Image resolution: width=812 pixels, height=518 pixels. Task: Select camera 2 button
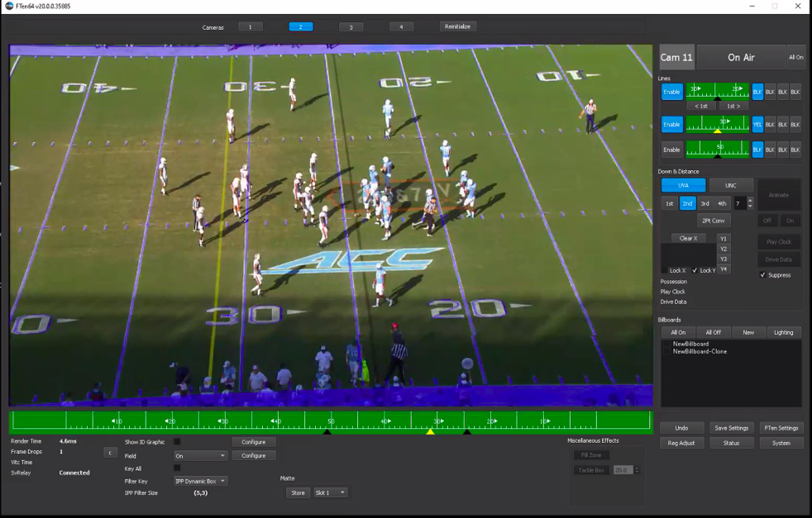tap(300, 27)
